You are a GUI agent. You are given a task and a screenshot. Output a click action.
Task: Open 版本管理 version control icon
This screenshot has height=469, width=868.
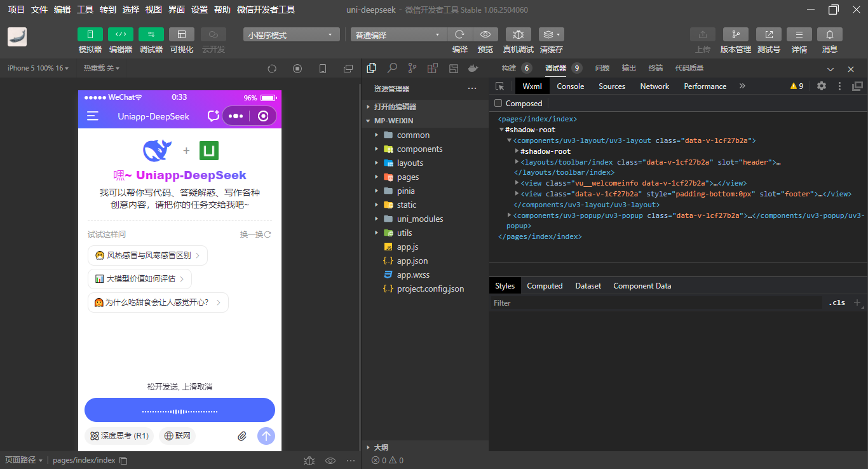736,34
